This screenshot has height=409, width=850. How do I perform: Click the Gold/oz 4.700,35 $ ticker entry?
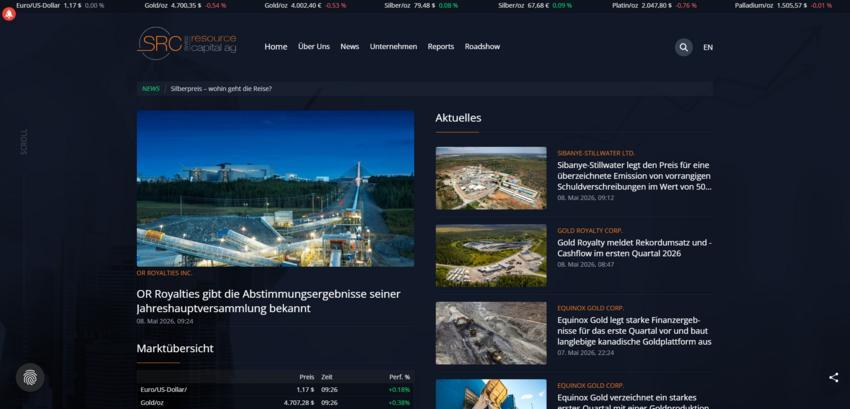tap(185, 5)
